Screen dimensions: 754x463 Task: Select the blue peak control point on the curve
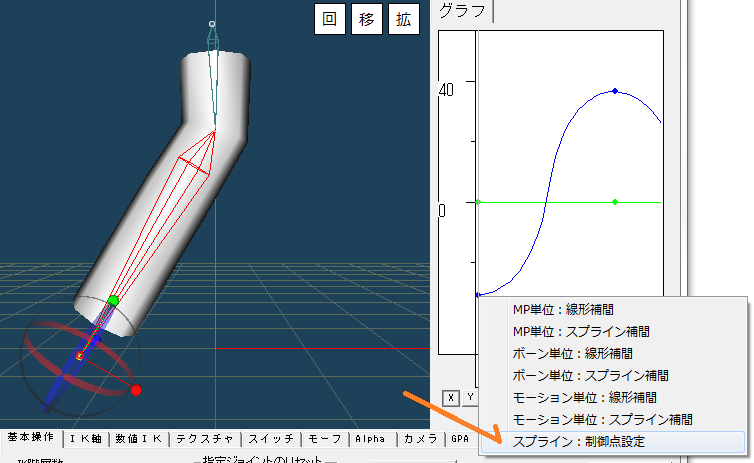[615, 91]
